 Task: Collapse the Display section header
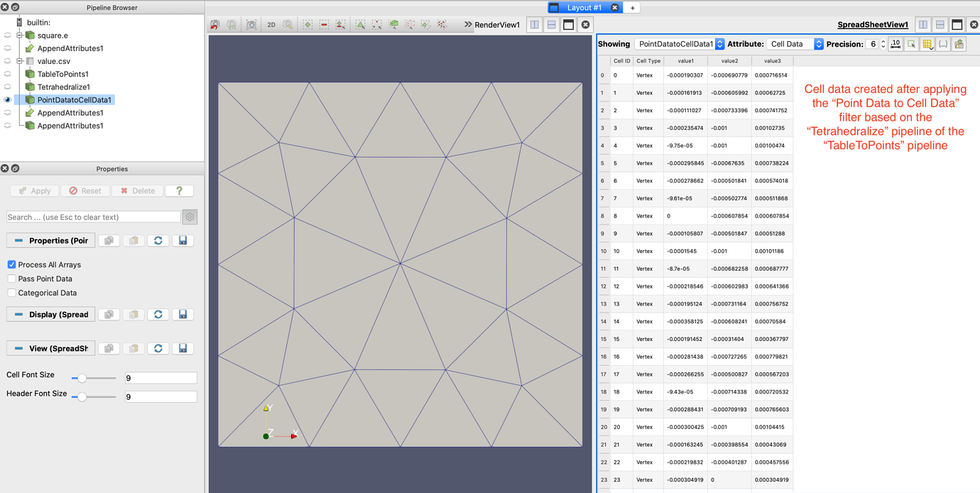pyautogui.click(x=50, y=315)
